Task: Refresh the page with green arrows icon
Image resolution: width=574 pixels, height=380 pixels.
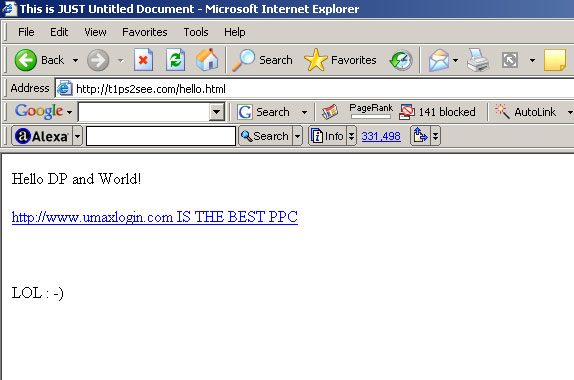Action: tap(176, 60)
